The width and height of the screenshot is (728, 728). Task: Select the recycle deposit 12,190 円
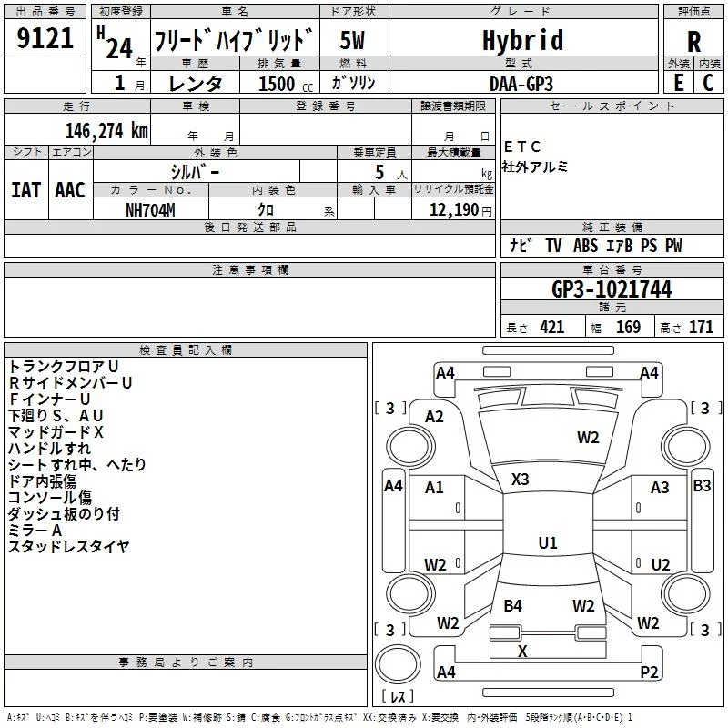pos(460,210)
